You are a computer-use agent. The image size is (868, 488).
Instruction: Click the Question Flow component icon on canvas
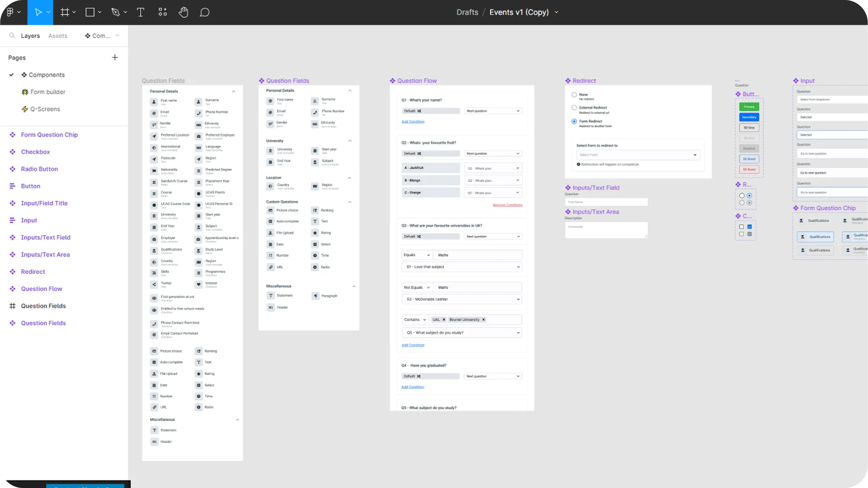coord(393,80)
